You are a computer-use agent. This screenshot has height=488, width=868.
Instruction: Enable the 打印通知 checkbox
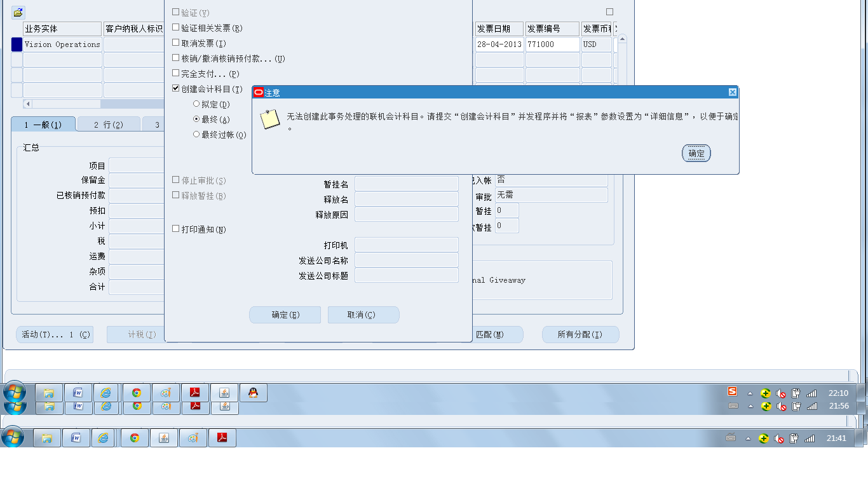point(175,229)
